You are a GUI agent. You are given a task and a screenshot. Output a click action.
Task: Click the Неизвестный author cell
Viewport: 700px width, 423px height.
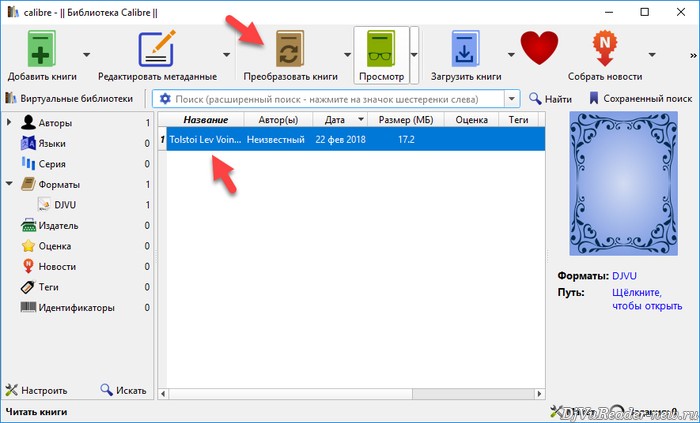[276, 139]
